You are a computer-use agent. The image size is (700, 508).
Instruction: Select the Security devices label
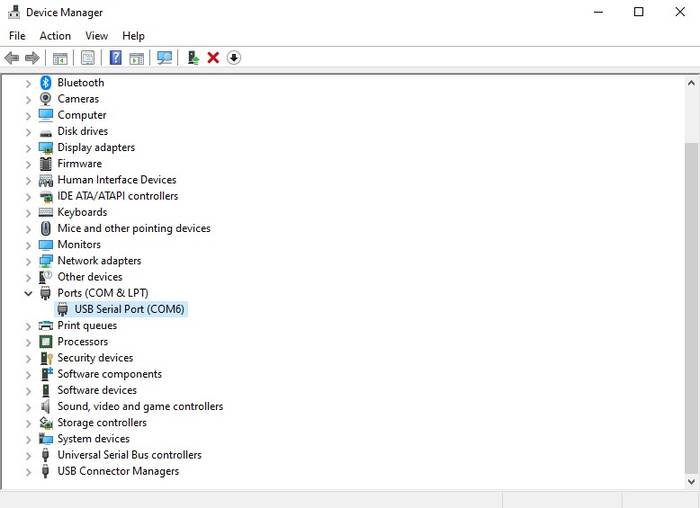(95, 358)
